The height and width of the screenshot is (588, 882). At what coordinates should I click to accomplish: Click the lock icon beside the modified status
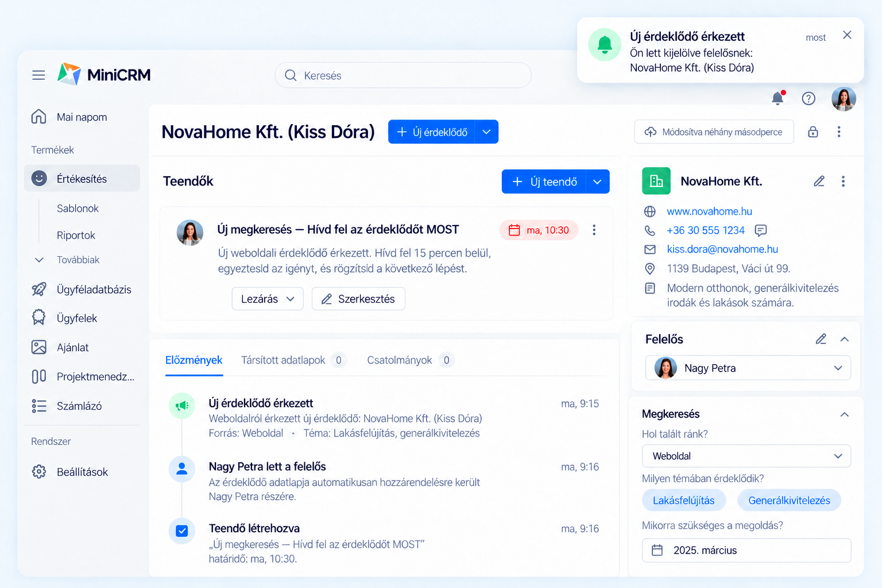[813, 132]
